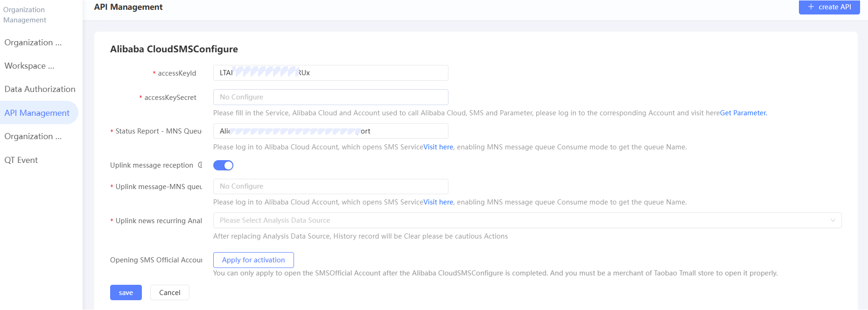Click Visit here link under Status Report field
868x310 pixels.
tap(438, 147)
